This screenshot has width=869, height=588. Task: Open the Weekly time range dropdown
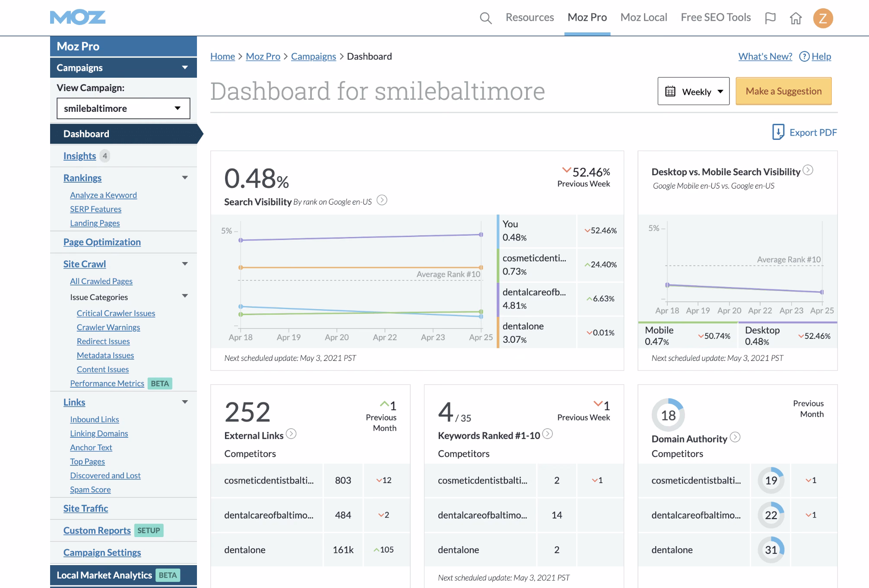coord(693,92)
